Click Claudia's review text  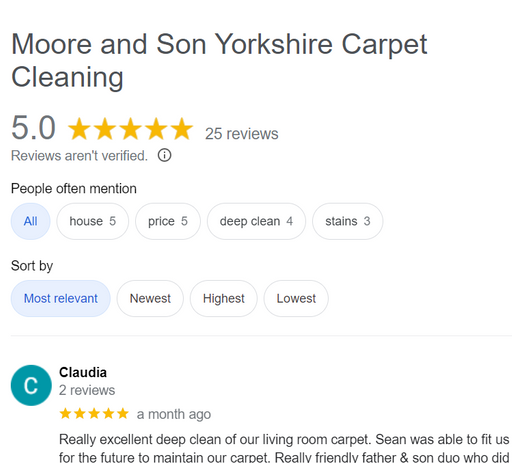[285, 448]
